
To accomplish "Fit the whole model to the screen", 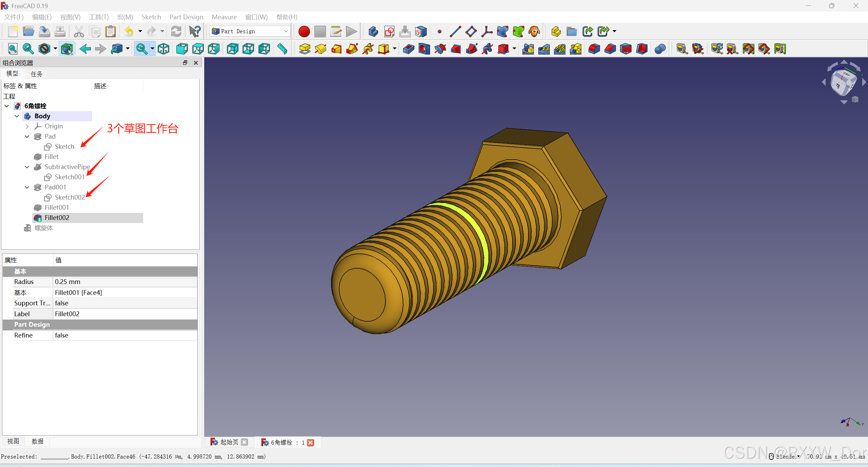I will (13, 48).
